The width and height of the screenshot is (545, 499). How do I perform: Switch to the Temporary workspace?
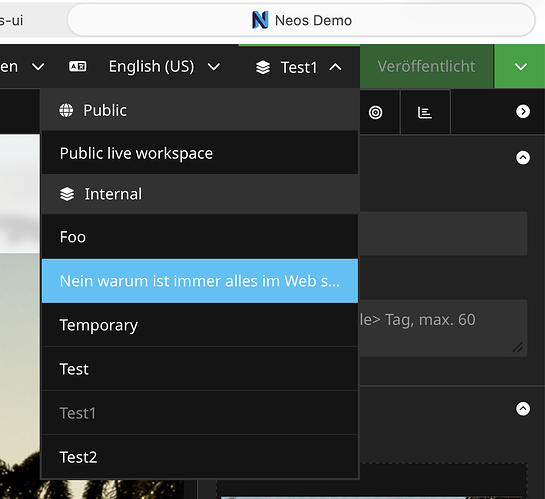point(200,325)
